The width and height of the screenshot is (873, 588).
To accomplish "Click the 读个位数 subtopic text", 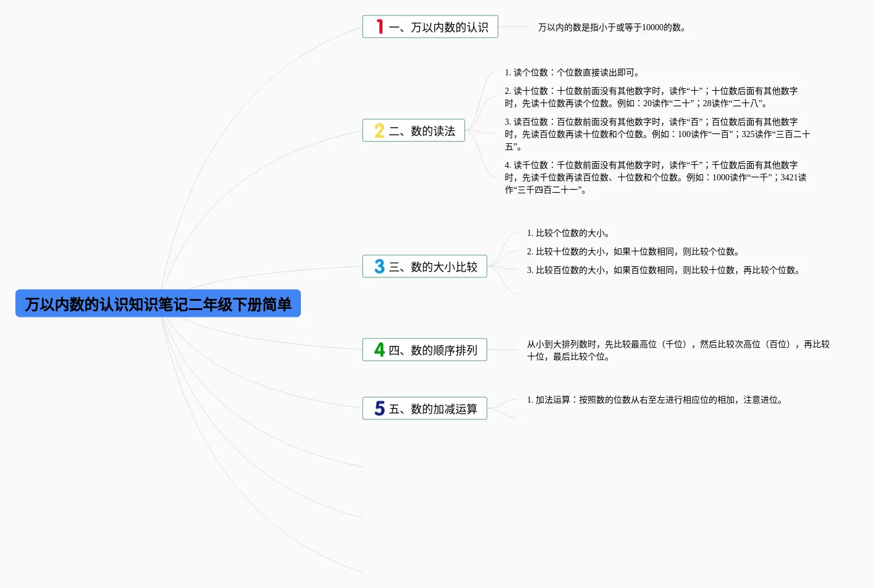I will pyautogui.click(x=572, y=72).
